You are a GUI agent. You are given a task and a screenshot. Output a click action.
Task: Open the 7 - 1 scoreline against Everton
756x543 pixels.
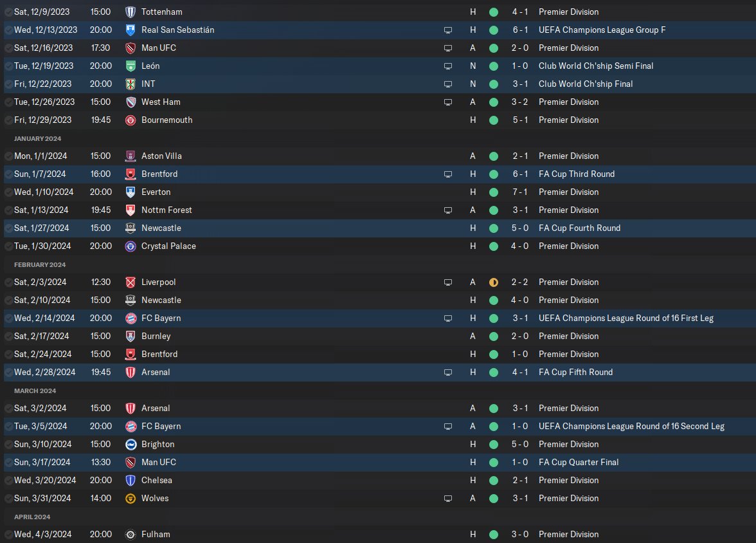coord(519,192)
